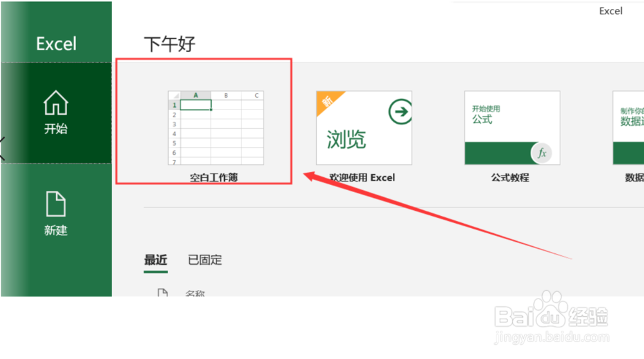This screenshot has height=359, width=644.
Task: Open the 欢迎使用 Excel tour thumbnail
Action: 364,128
